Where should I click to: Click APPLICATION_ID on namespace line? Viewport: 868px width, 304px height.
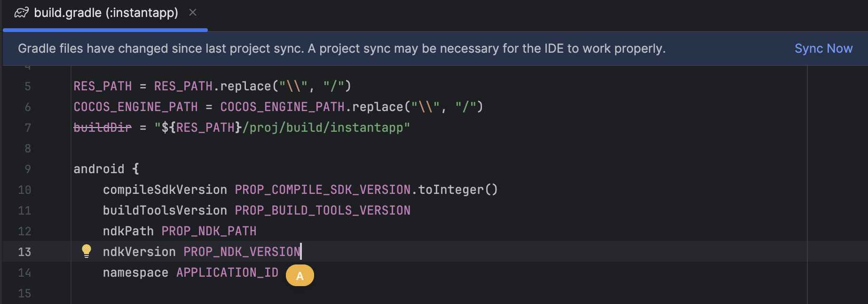tap(227, 272)
